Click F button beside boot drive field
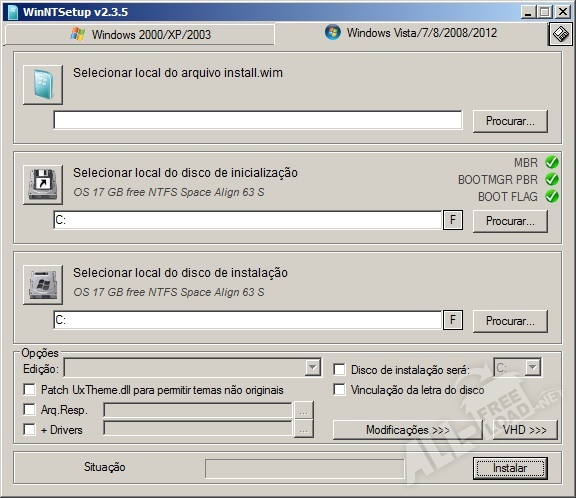 coord(453,220)
